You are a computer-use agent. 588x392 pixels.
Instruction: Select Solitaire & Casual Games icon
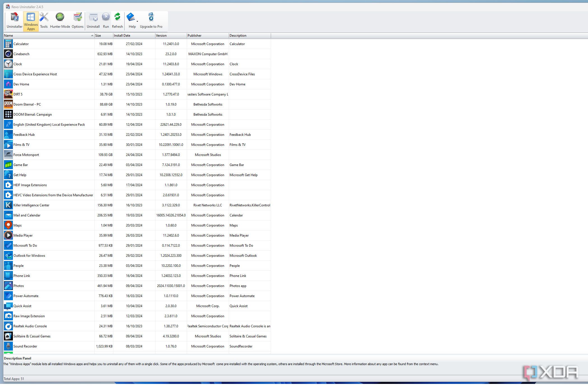pyautogui.click(x=8, y=336)
